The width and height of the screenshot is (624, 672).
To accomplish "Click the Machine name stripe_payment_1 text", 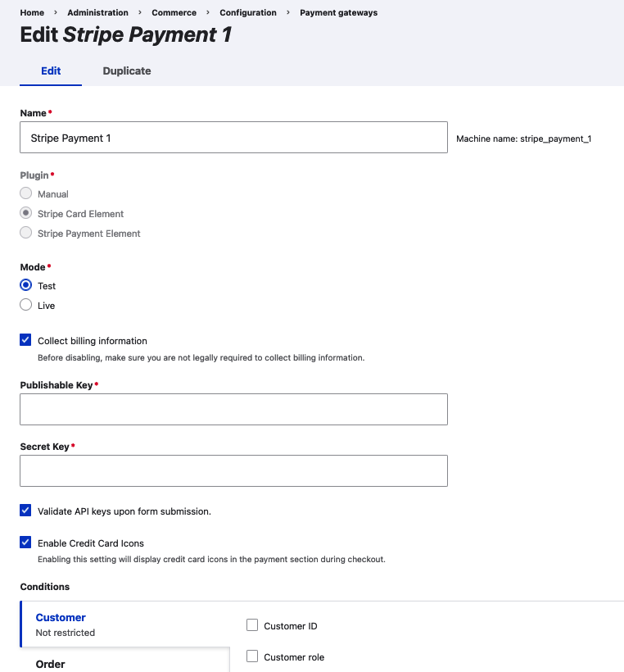I will tap(524, 138).
